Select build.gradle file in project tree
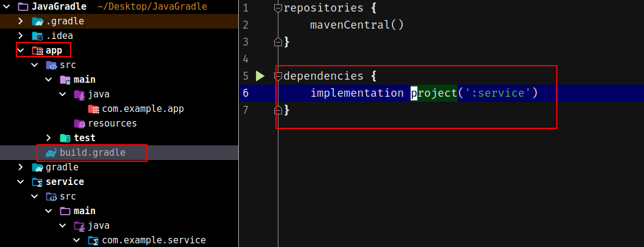The width and height of the screenshot is (644, 247). click(x=92, y=153)
